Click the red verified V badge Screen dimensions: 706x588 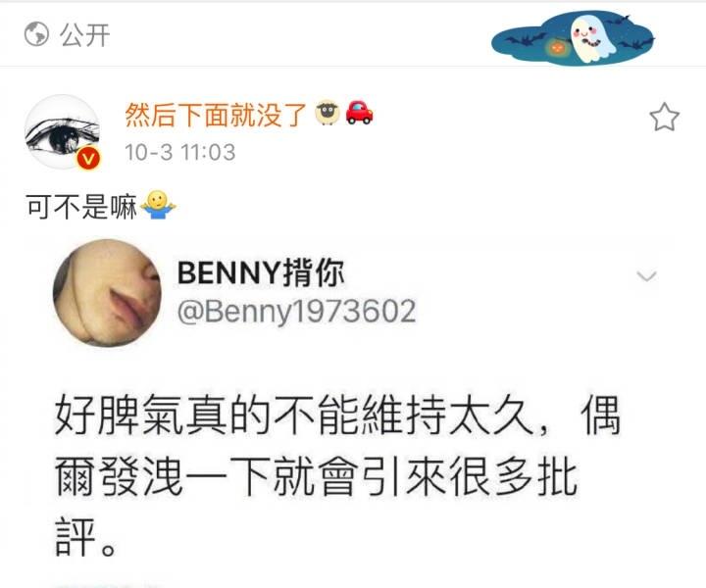(x=88, y=159)
